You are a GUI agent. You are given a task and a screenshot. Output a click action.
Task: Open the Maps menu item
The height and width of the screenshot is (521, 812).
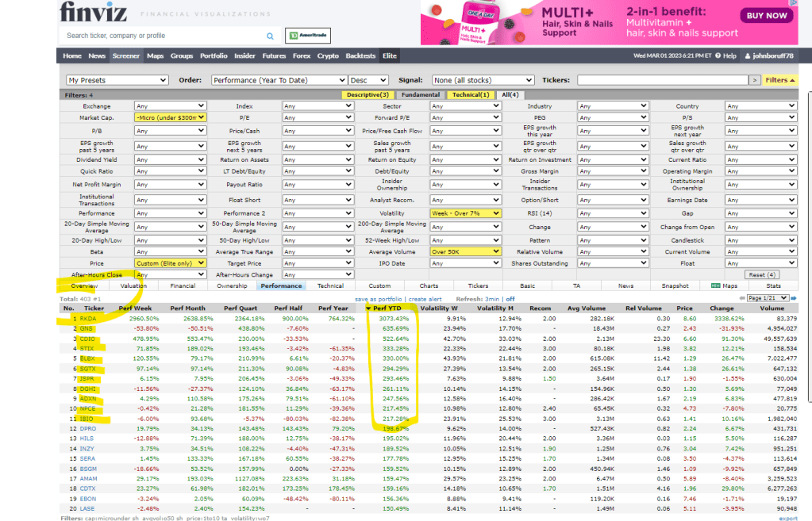coord(155,56)
